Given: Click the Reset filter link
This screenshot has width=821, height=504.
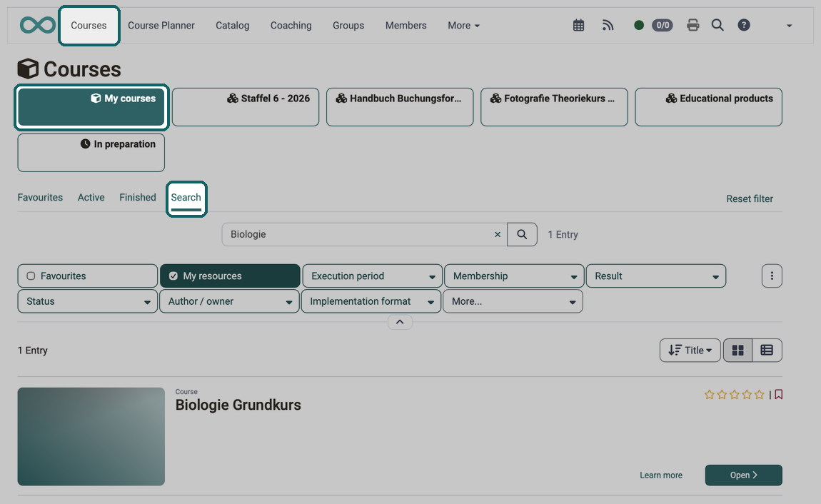Looking at the screenshot, I should (750, 199).
